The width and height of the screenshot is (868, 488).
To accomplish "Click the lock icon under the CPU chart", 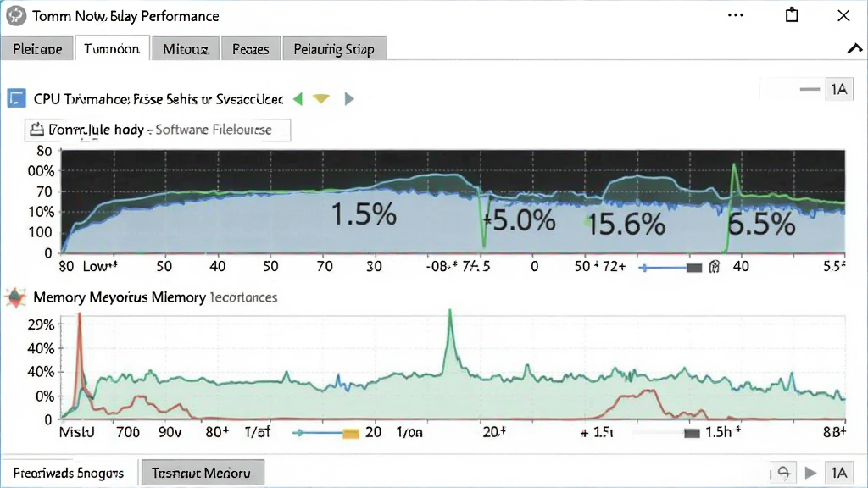I will click(715, 267).
